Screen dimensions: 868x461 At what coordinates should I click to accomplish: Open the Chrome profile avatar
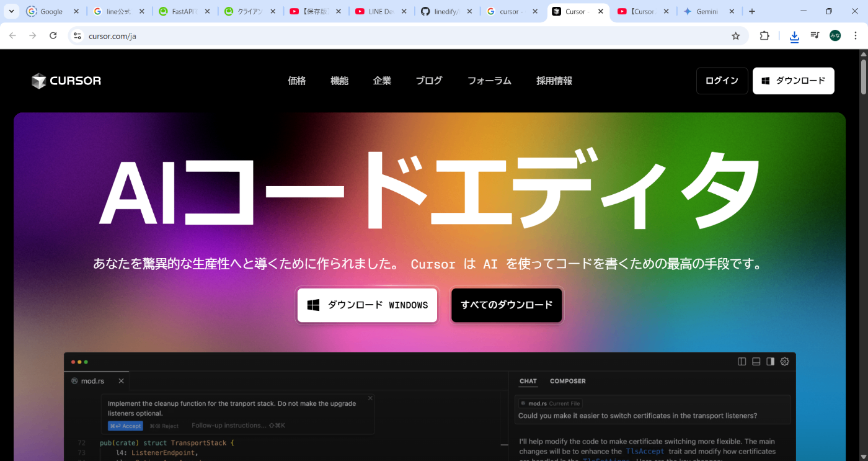(x=835, y=36)
